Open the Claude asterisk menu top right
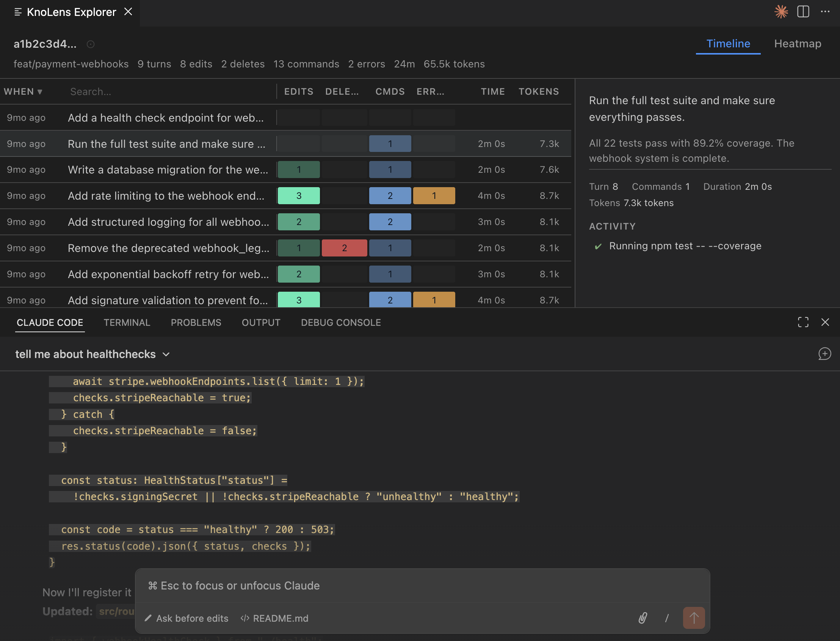Screen dimensions: 840x641 click(781, 12)
